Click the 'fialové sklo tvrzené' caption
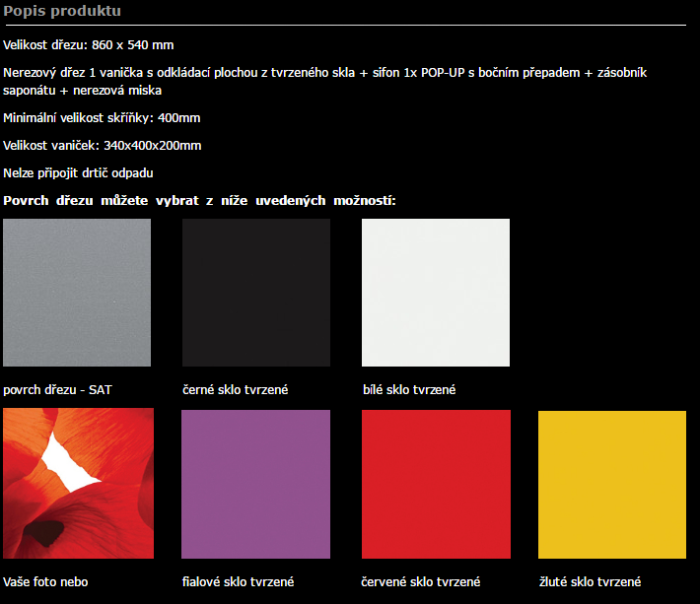 click(238, 582)
